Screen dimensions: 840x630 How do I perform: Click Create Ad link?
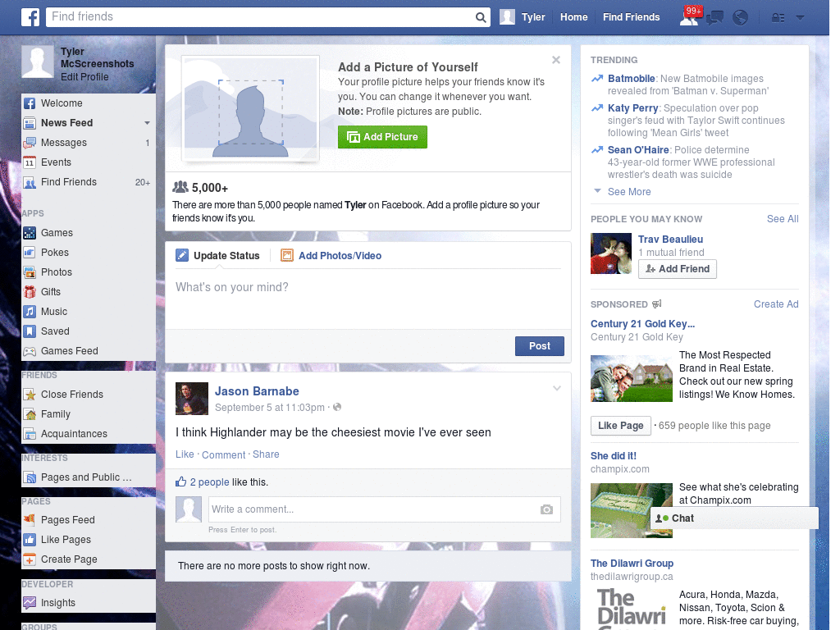776,304
